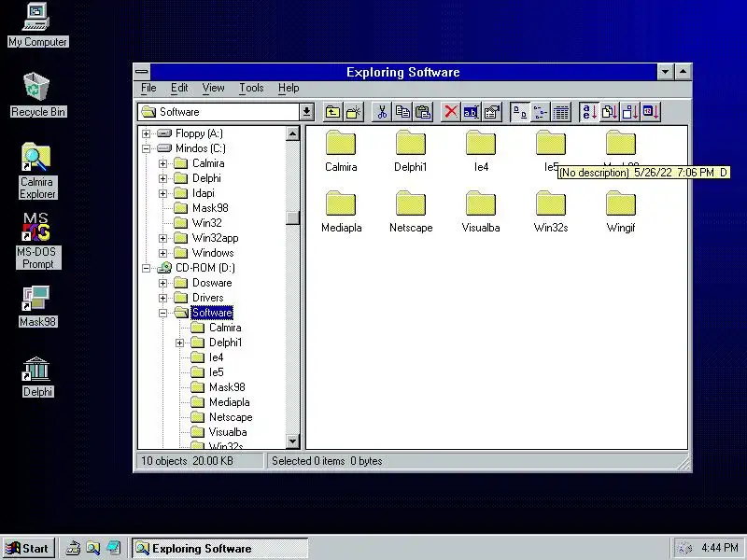Select the Visualba folder in right pane
747x560 pixels.
click(481, 212)
